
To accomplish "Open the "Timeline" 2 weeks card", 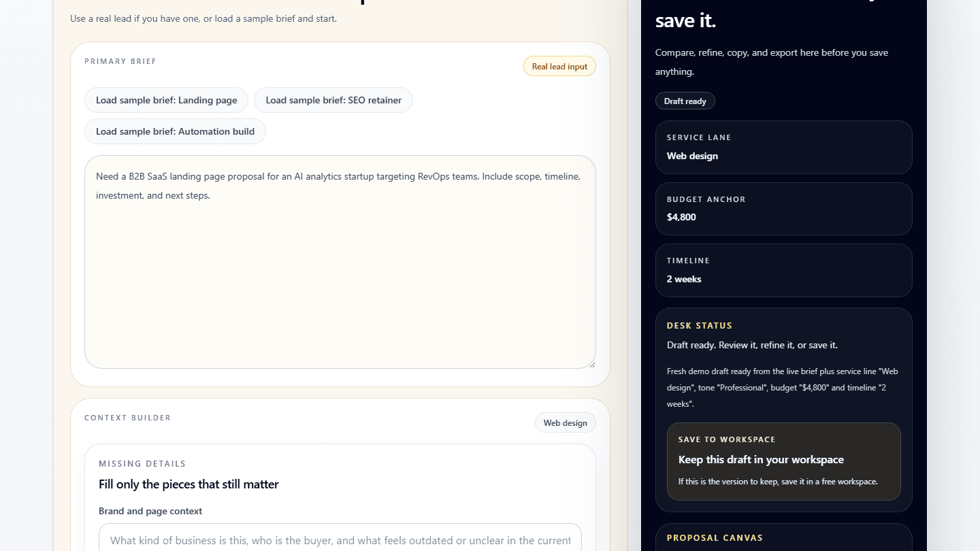I will click(x=783, y=270).
